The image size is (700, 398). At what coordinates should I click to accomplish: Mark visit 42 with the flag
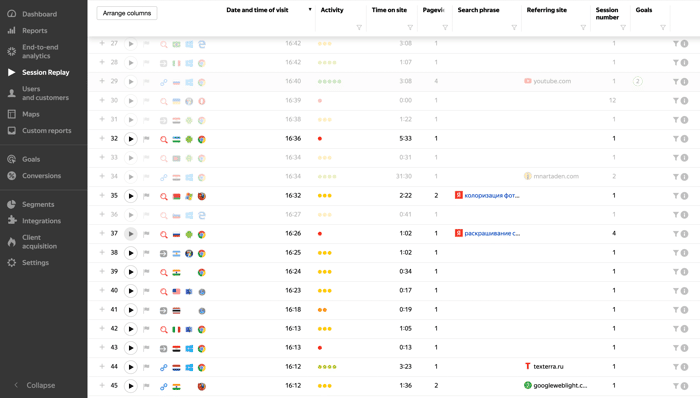(x=146, y=329)
